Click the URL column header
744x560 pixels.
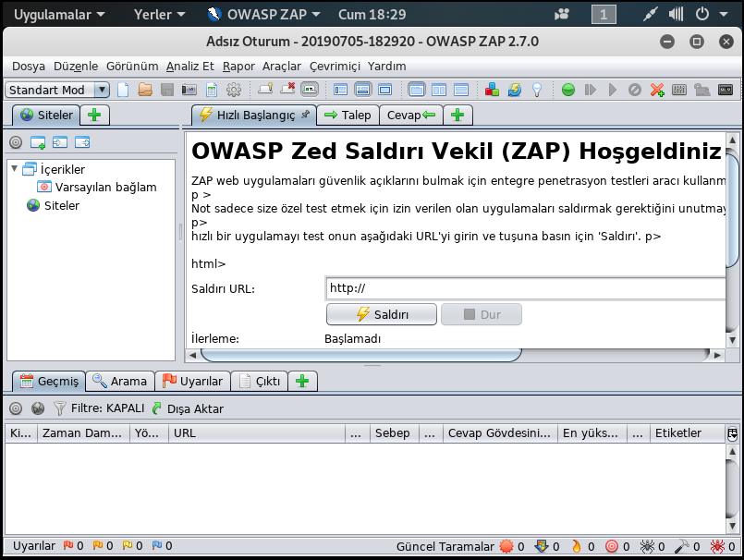pos(256,432)
